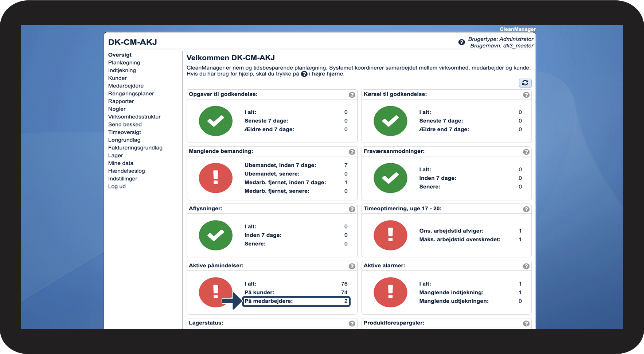
Task: Go to Planlægning in the sidebar
Action: coord(124,62)
